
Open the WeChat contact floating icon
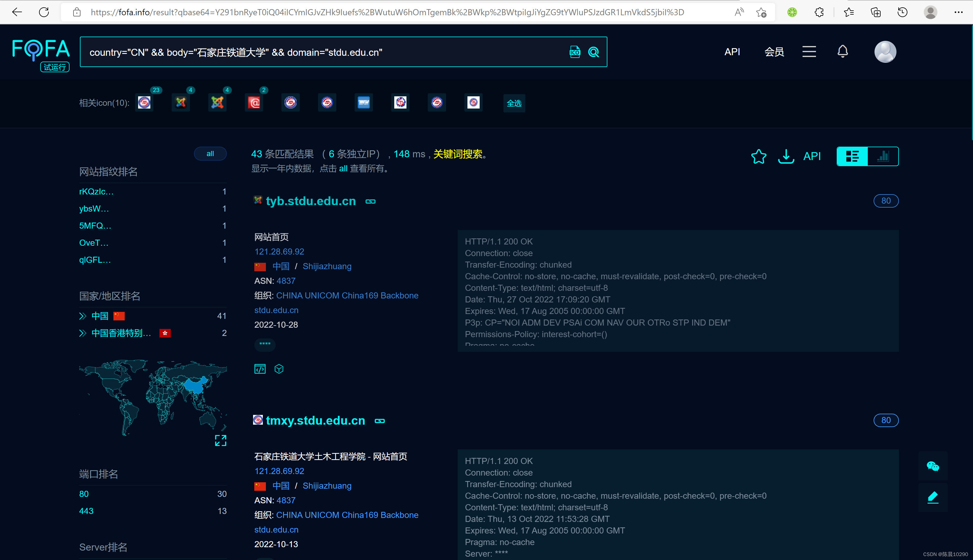(933, 466)
